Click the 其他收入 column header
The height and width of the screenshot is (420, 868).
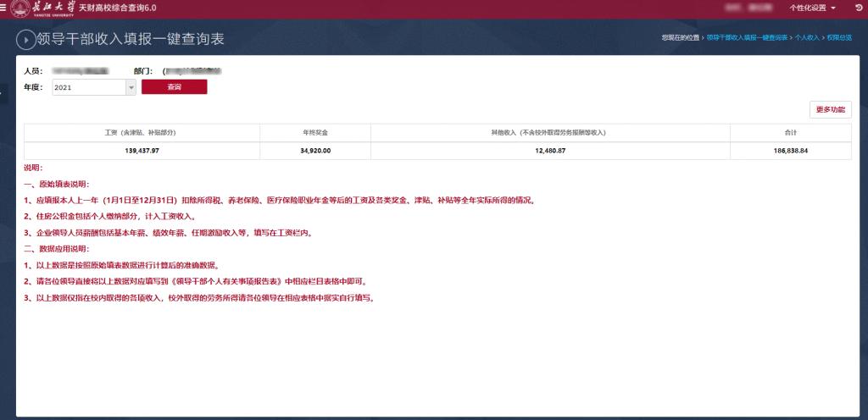click(x=549, y=133)
